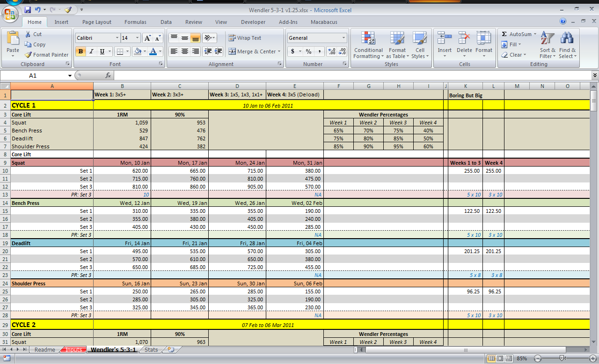Open the General number format dropdown

pyautogui.click(x=343, y=38)
